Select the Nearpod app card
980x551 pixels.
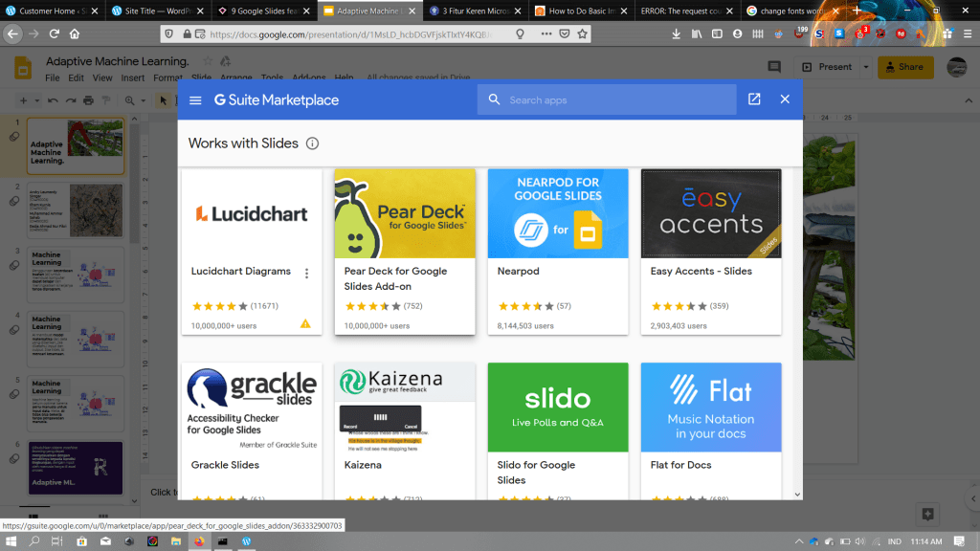coord(558,251)
